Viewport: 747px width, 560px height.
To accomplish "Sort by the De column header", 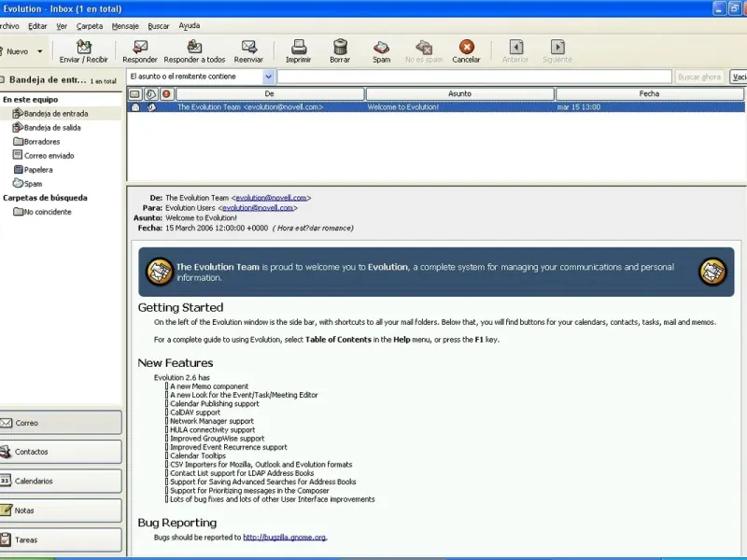I will click(270, 94).
